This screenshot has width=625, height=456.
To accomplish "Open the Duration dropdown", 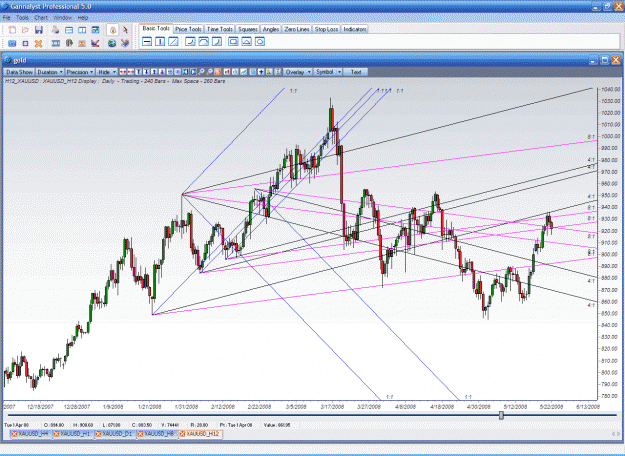I will 50,72.
